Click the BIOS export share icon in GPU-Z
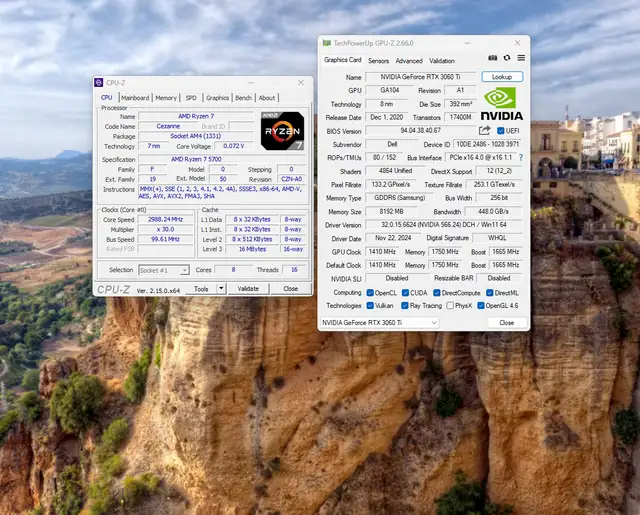Viewport: 640px width, 515px height. 484,131
